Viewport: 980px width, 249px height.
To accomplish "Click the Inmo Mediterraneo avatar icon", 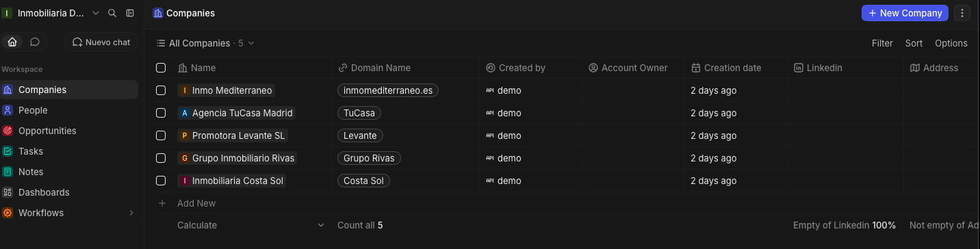I will 184,90.
